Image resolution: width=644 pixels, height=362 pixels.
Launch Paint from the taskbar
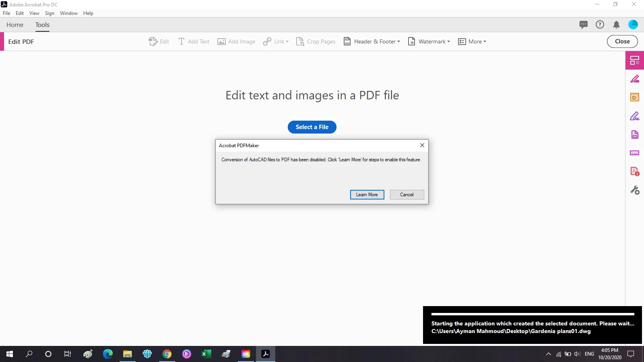(88, 354)
